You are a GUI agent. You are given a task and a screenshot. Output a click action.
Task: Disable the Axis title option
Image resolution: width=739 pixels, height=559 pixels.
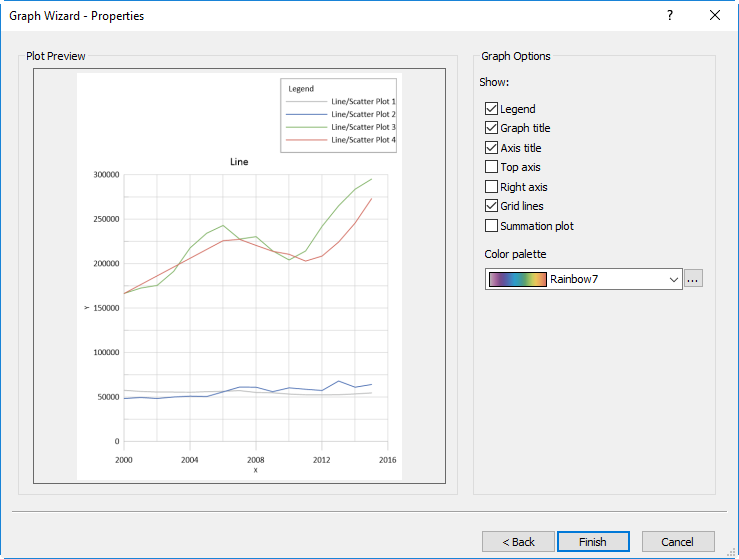[491, 148]
